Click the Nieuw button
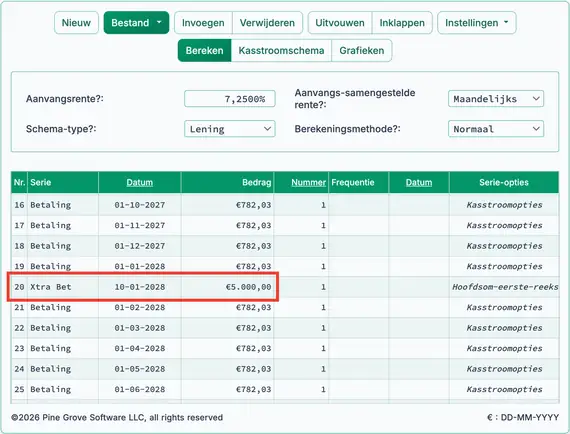Screen dimensions: 570x434 click(x=76, y=23)
